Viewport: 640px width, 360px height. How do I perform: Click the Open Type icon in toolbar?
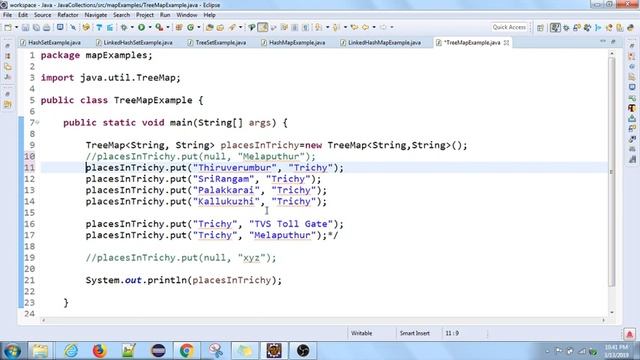209,27
